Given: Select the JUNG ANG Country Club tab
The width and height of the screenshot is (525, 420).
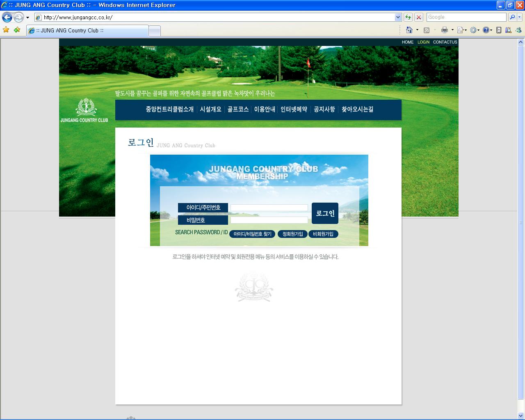Looking at the screenshot, I should [87, 30].
